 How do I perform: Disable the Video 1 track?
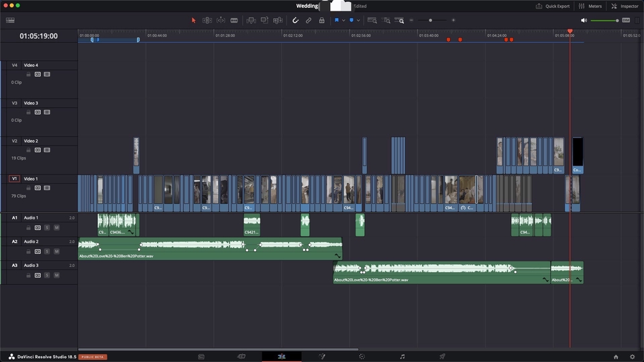[x=47, y=188]
